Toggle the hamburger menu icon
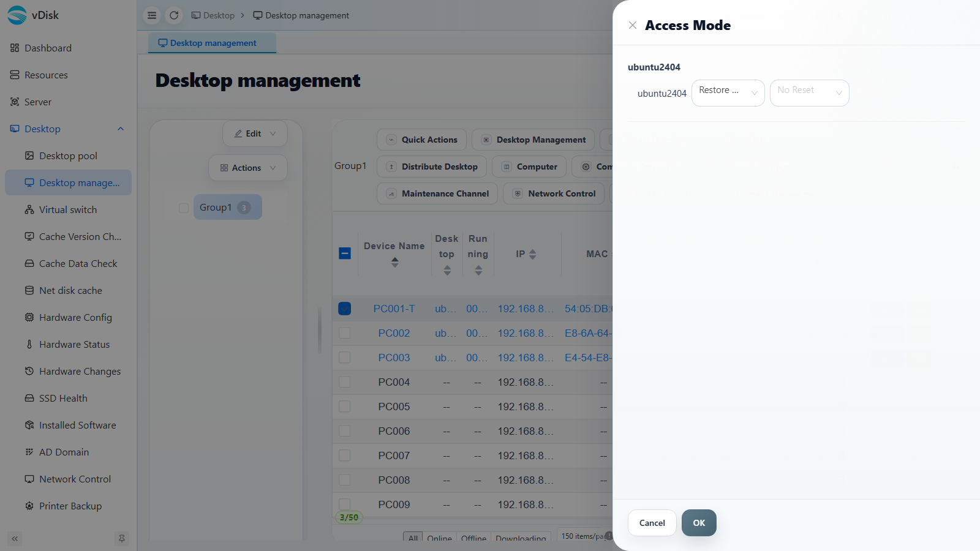Viewport: 980px width, 551px height. 152,15
